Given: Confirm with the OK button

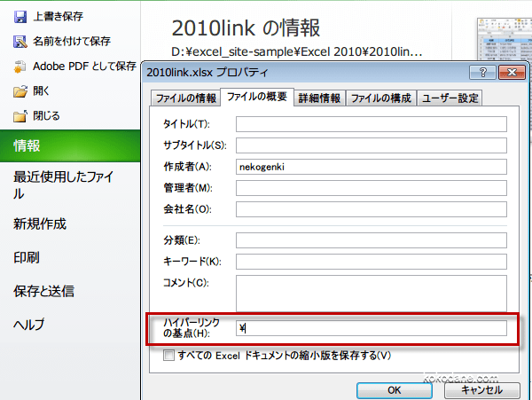Looking at the screenshot, I should coord(395,390).
